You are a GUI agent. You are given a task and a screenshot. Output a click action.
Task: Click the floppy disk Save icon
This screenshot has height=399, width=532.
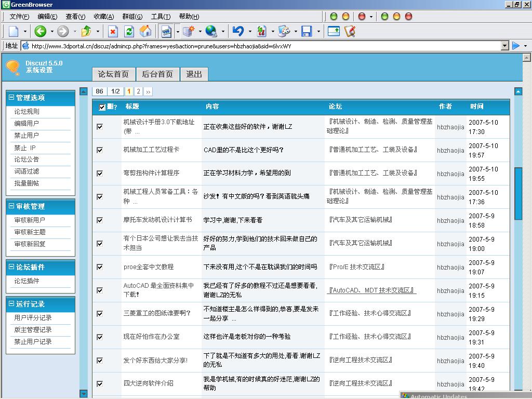307,31
